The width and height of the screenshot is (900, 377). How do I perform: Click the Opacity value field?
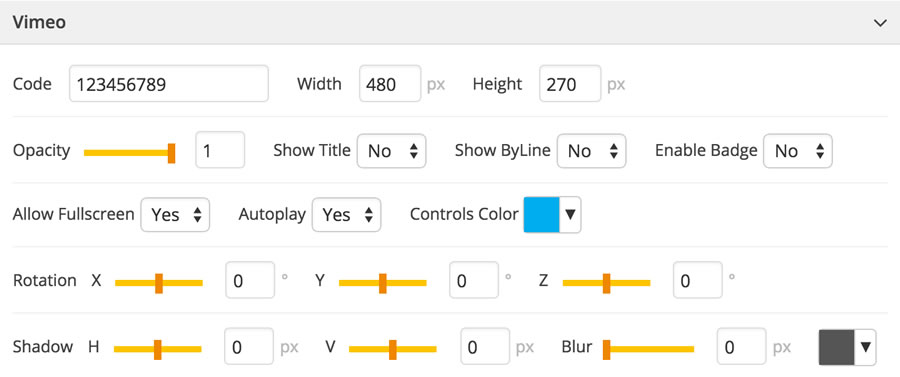220,150
